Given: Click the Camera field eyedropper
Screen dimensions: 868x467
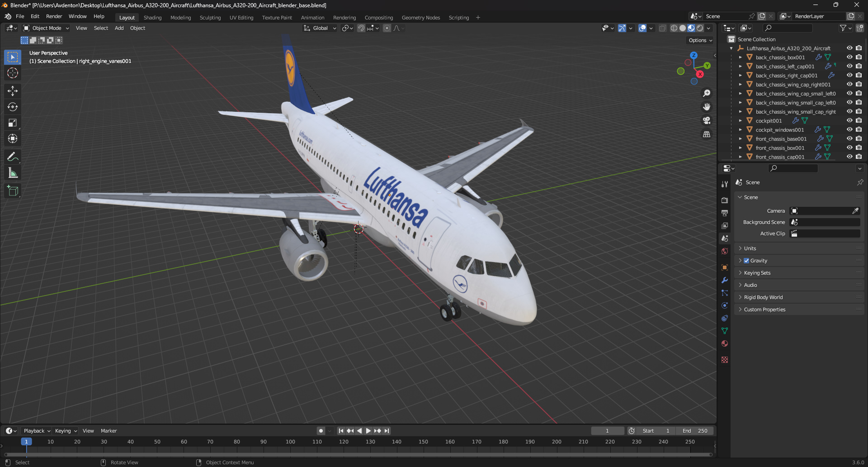Looking at the screenshot, I should [x=855, y=211].
